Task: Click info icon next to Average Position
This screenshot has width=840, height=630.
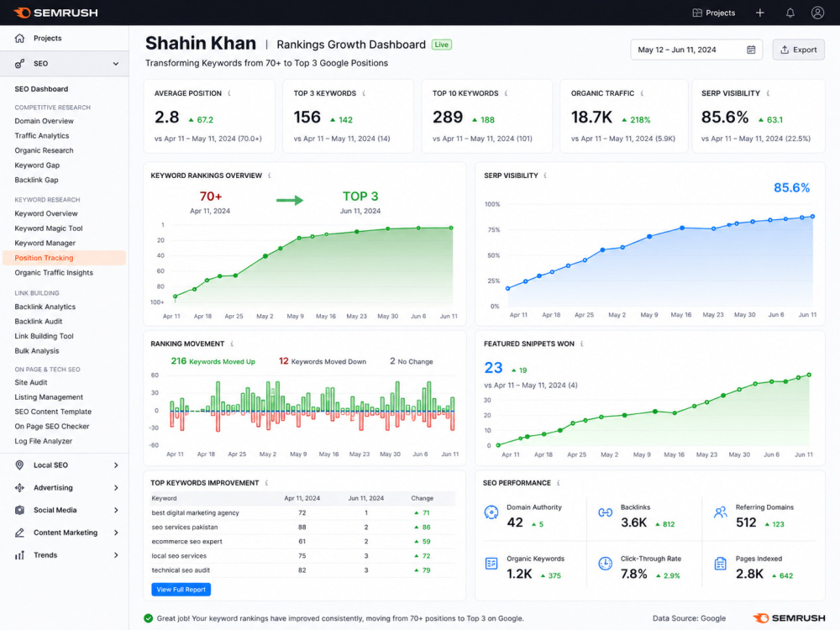Action: [229, 93]
